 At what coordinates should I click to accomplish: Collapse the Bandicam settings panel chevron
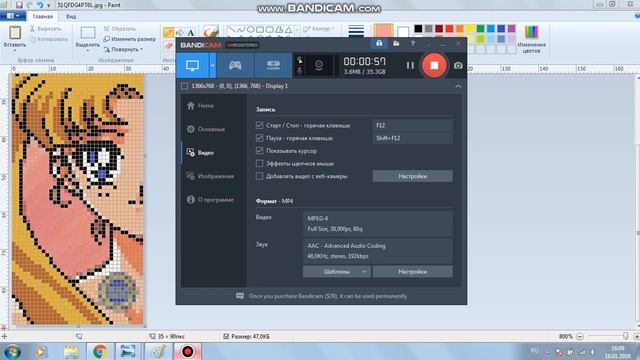coord(458,86)
